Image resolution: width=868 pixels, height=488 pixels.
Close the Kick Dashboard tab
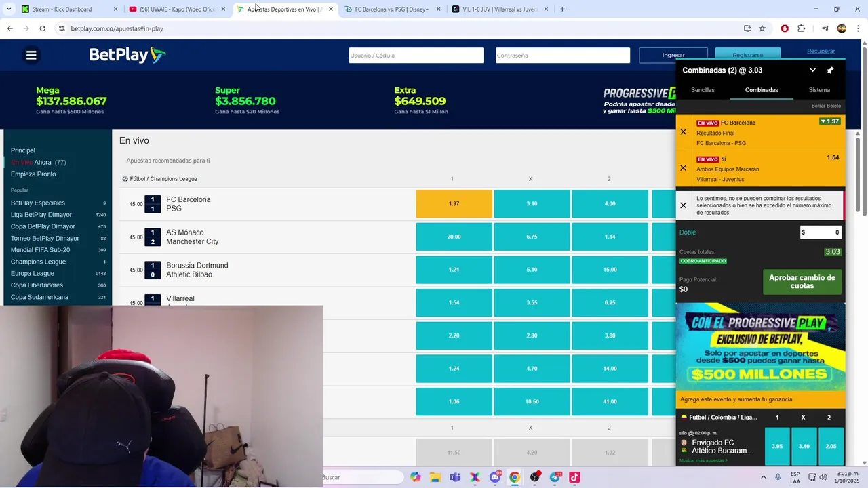click(x=115, y=9)
